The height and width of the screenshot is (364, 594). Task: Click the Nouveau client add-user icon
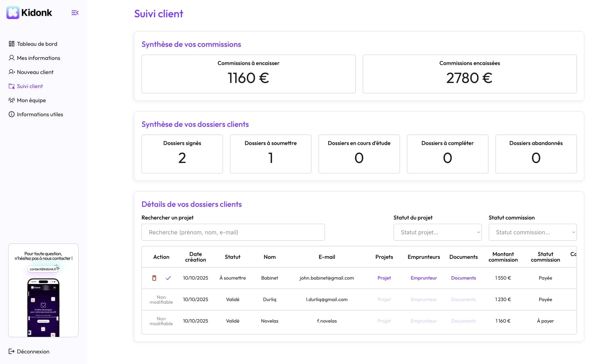(12, 72)
